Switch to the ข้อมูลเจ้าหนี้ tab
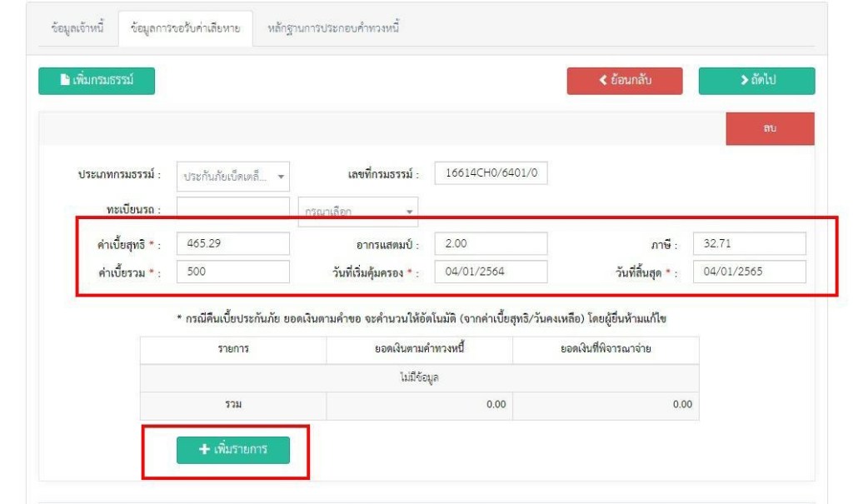Image resolution: width=853 pixels, height=504 pixels. pos(77,28)
